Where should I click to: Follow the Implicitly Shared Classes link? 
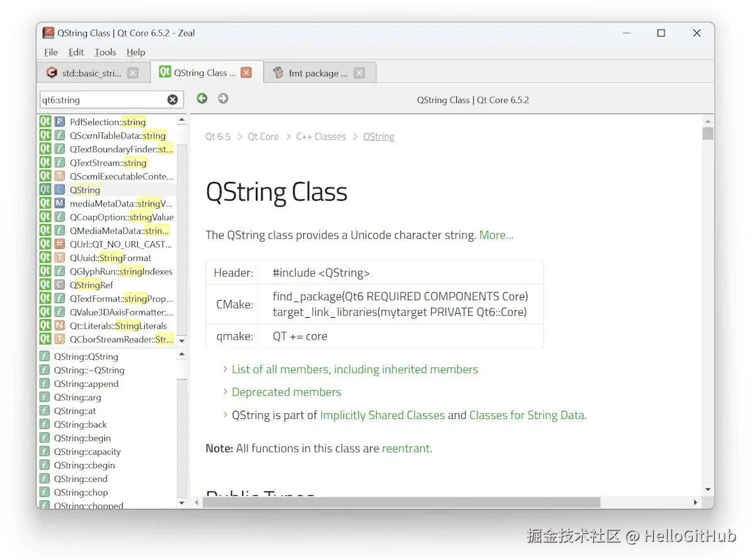pos(382,415)
